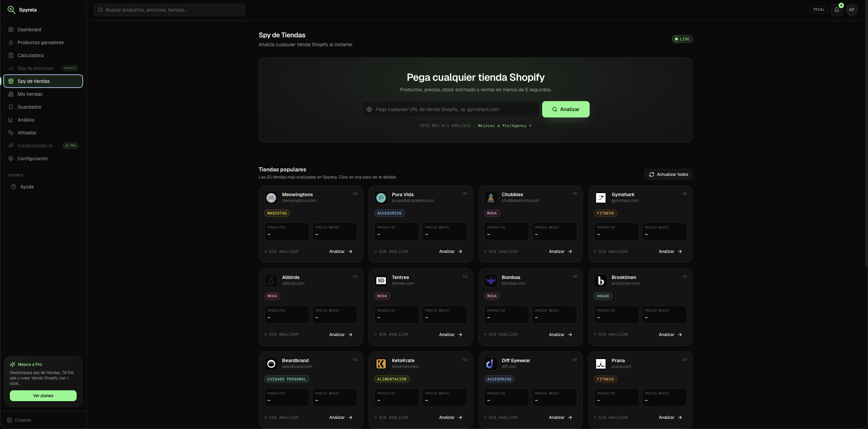Click the Dashboard grid icon

(x=11, y=30)
